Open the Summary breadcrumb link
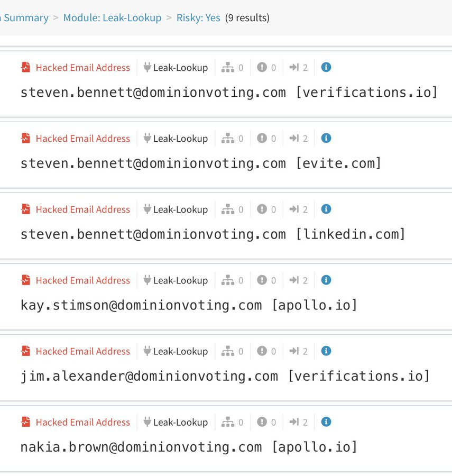This screenshot has height=476, width=452. click(25, 18)
